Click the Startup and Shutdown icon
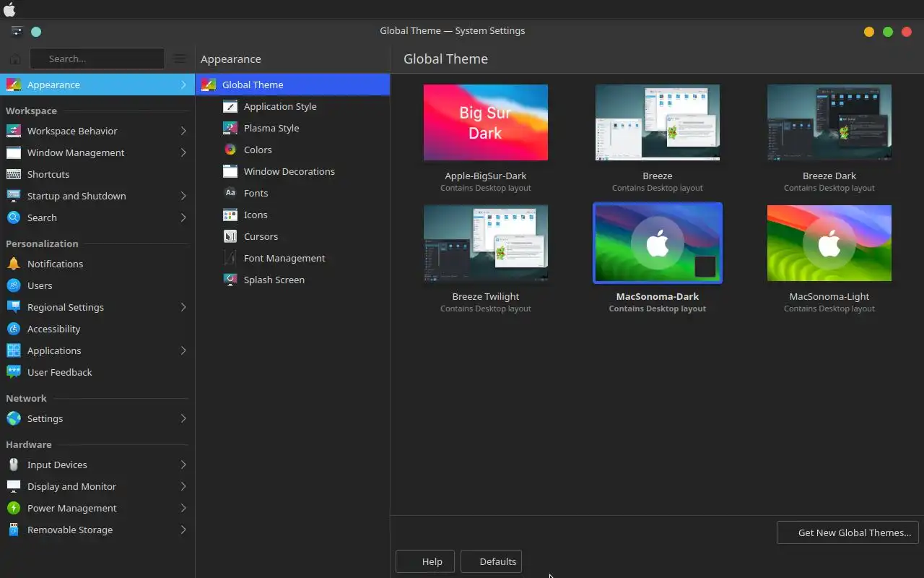The image size is (924, 578). click(13, 196)
